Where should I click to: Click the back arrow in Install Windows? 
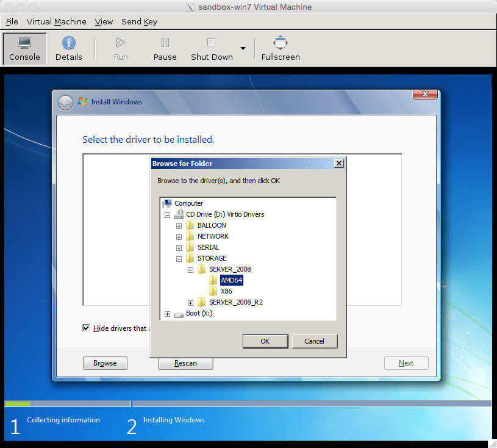click(x=66, y=103)
